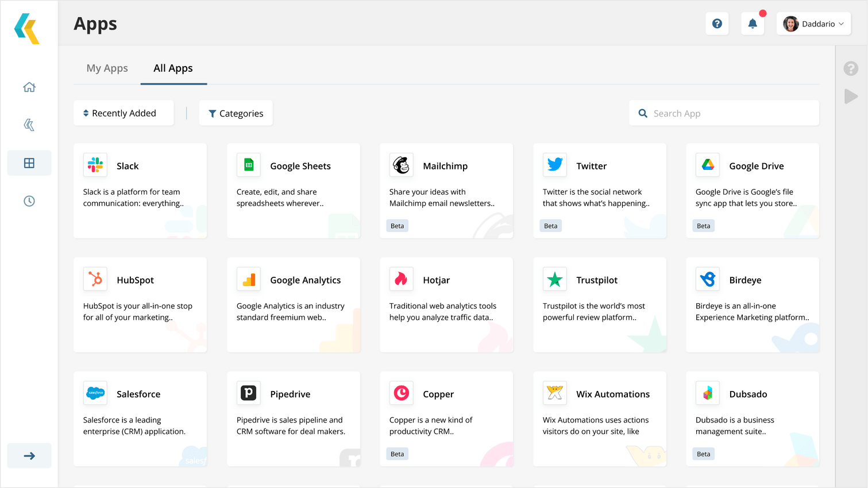Click the Search App input field
868x488 pixels.
(x=724, y=113)
